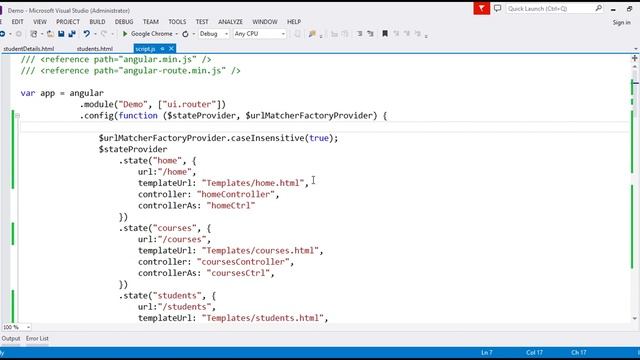Click the vertical scrollbar down arrow
This screenshot has height=360, width=640.
[x=634, y=318]
